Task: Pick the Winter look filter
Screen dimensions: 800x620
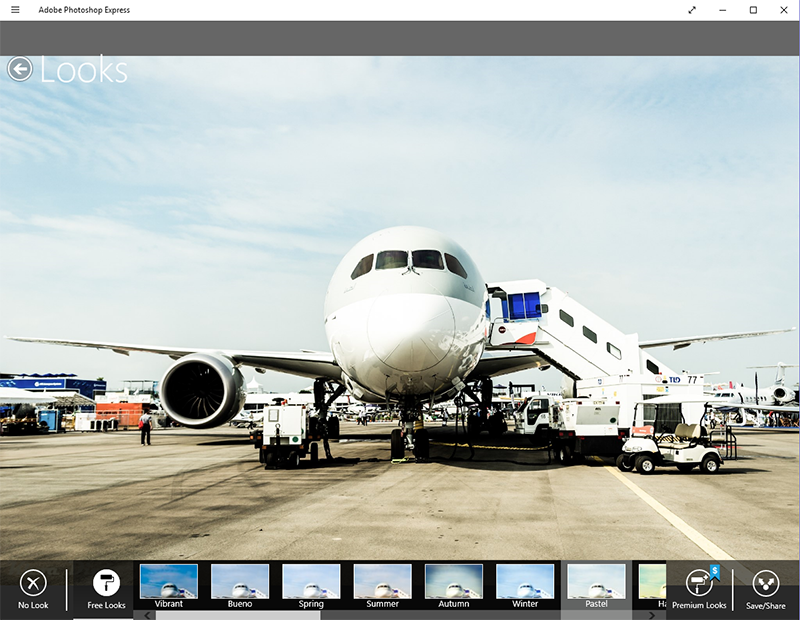Action: [x=525, y=584]
